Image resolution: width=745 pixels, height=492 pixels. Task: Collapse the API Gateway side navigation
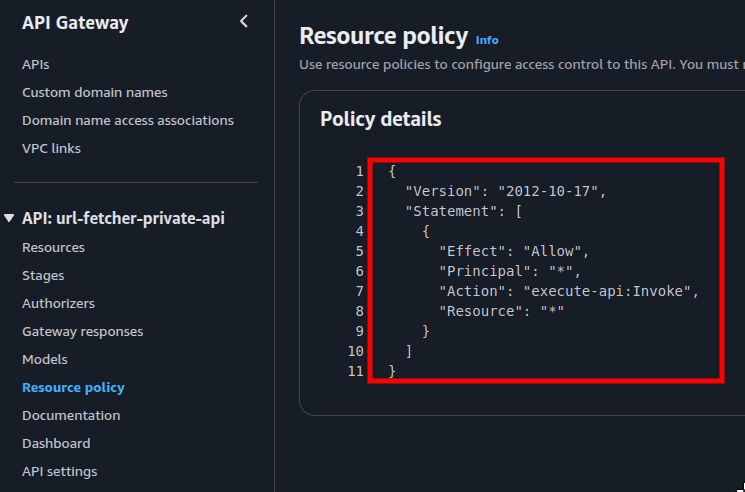(244, 21)
